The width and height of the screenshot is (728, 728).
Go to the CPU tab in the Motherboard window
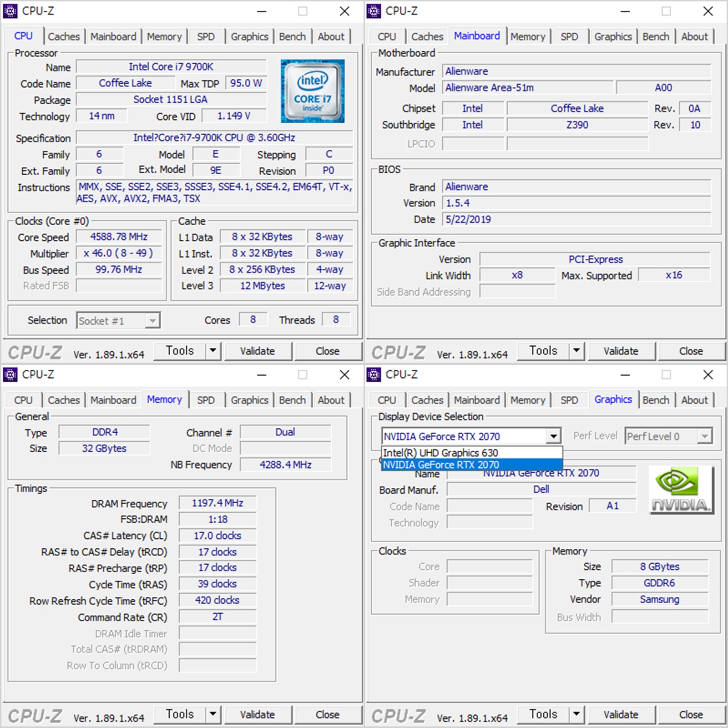[387, 36]
